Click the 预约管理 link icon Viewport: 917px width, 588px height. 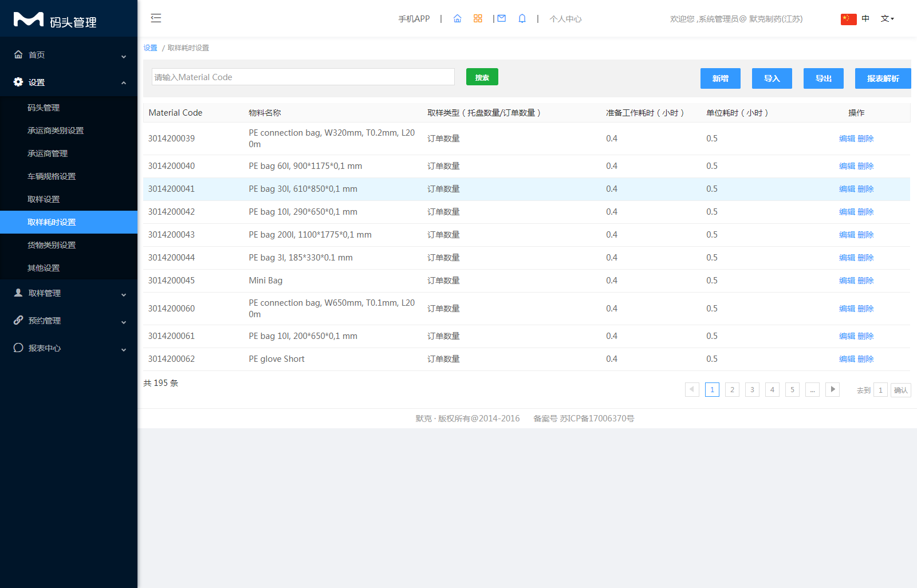tap(18, 320)
